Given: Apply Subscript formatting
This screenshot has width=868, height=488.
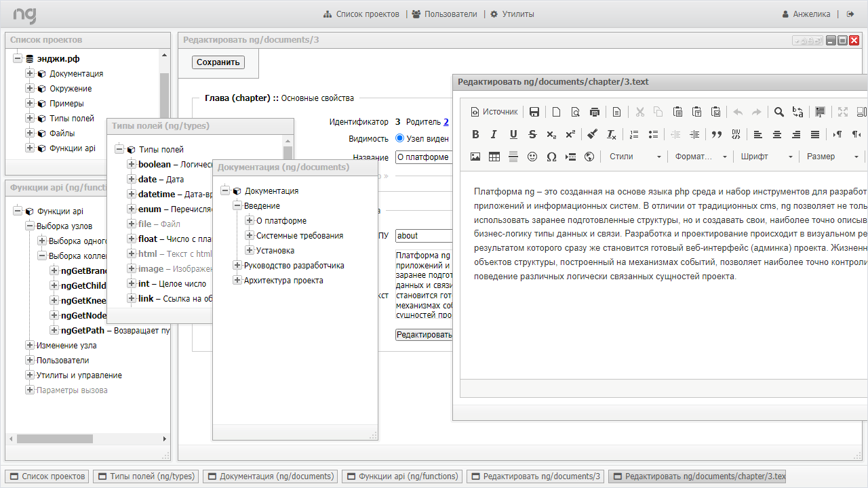Looking at the screenshot, I should (x=551, y=134).
